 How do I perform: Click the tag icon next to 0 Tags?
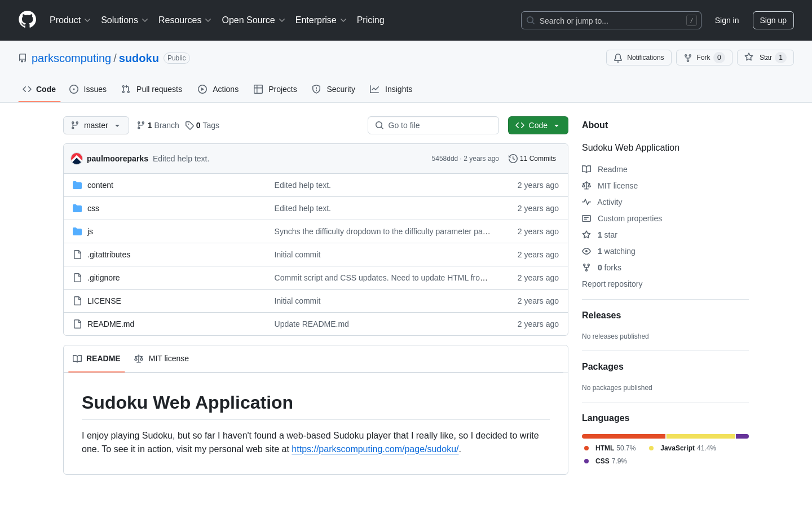tap(189, 125)
